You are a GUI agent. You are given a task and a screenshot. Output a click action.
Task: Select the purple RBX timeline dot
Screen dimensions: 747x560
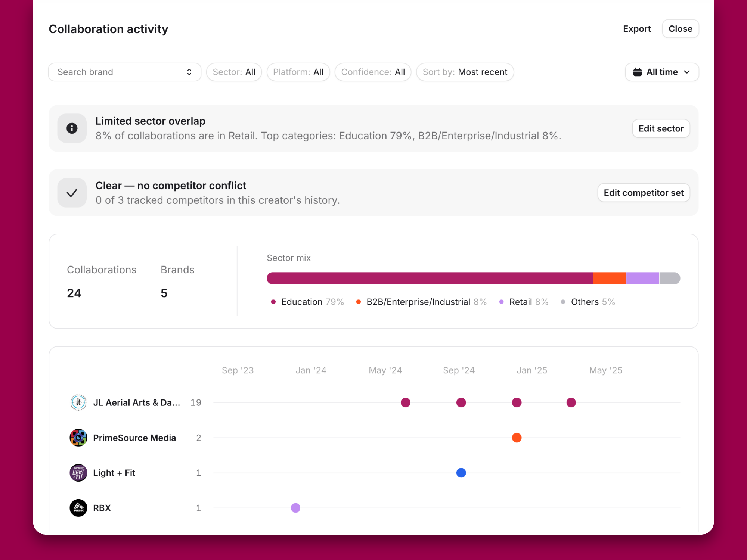295,508
